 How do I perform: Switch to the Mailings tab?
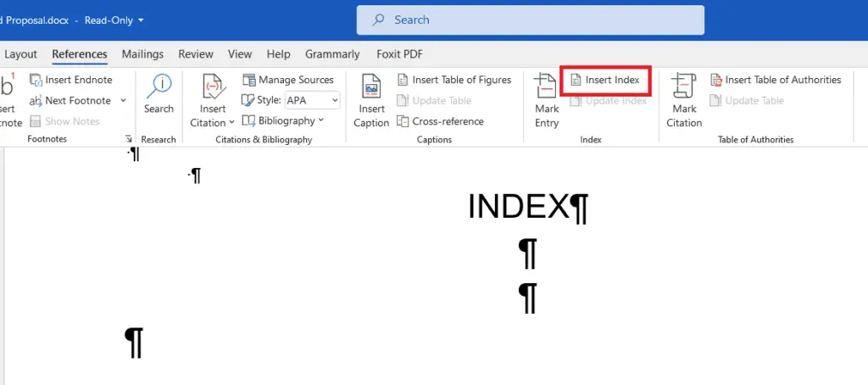coord(142,54)
